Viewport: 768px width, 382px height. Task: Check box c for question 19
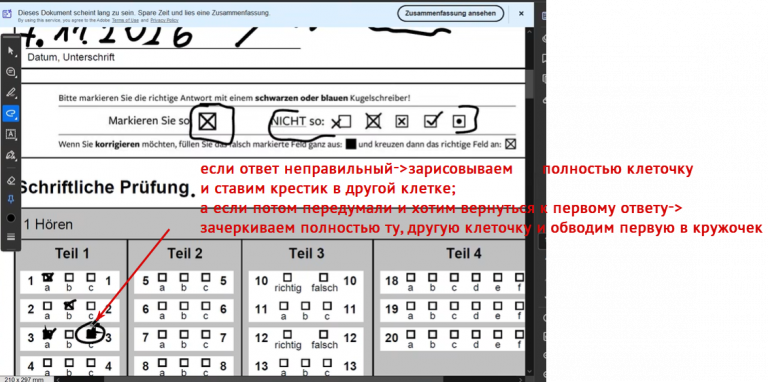click(454, 306)
